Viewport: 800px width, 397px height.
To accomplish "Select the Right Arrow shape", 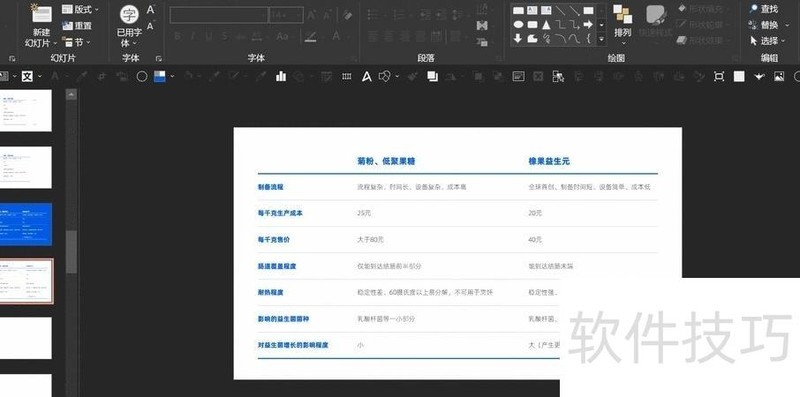I will click(588, 24).
